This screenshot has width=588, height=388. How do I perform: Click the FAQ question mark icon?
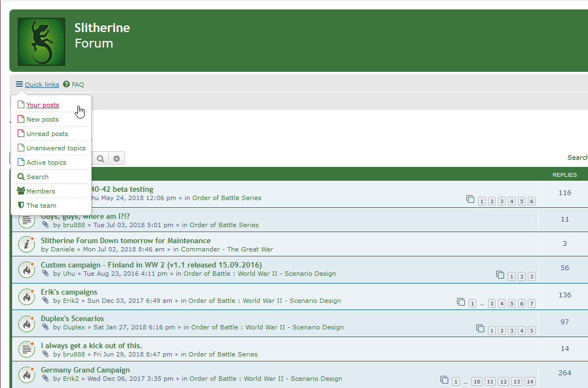click(66, 85)
